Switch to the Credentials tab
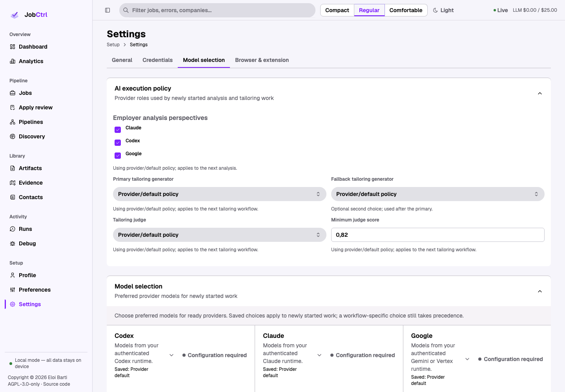The height and width of the screenshot is (392, 565). (158, 60)
